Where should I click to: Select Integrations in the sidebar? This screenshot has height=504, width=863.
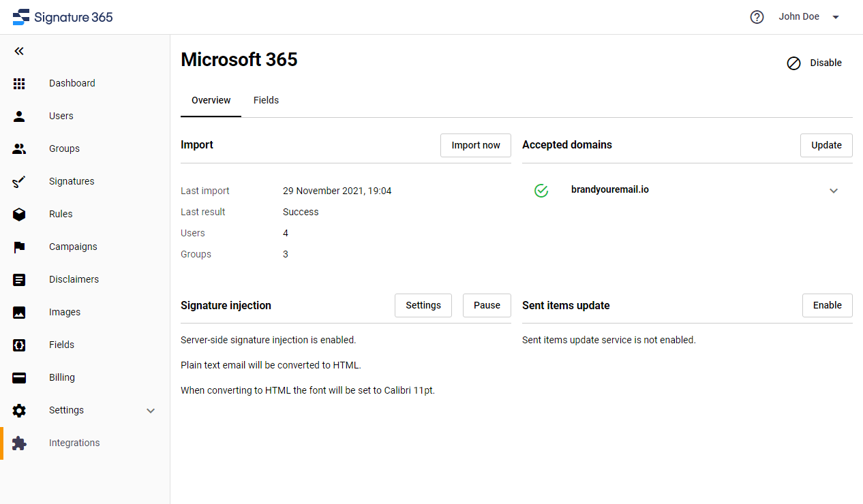(x=74, y=443)
